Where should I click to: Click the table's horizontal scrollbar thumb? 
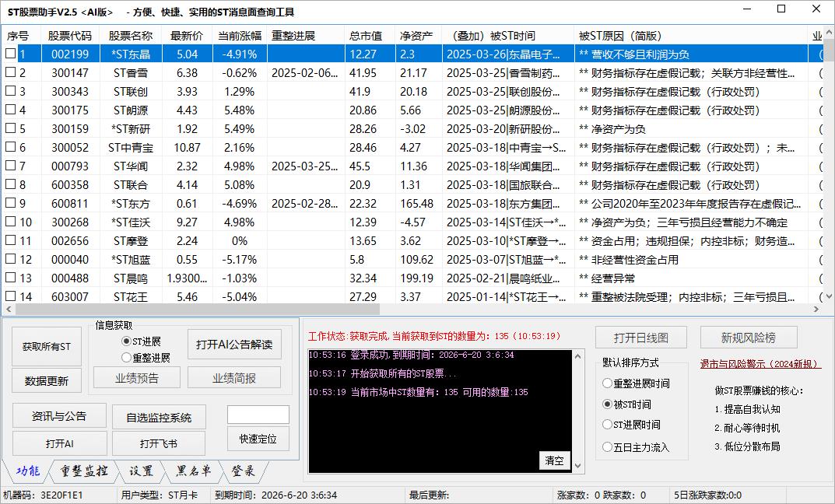coord(196,309)
